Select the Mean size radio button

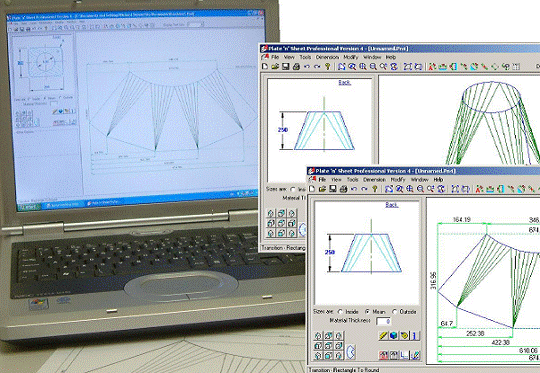(367, 312)
